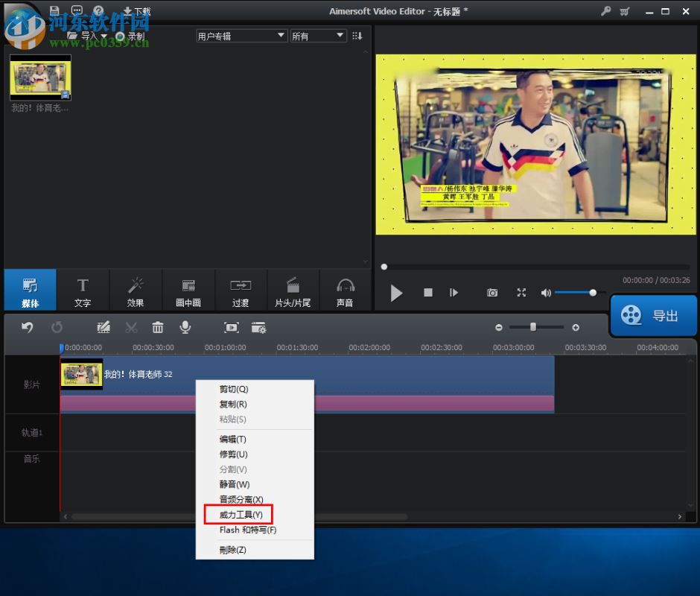Click the snapshot camera icon below the preview

(x=491, y=293)
